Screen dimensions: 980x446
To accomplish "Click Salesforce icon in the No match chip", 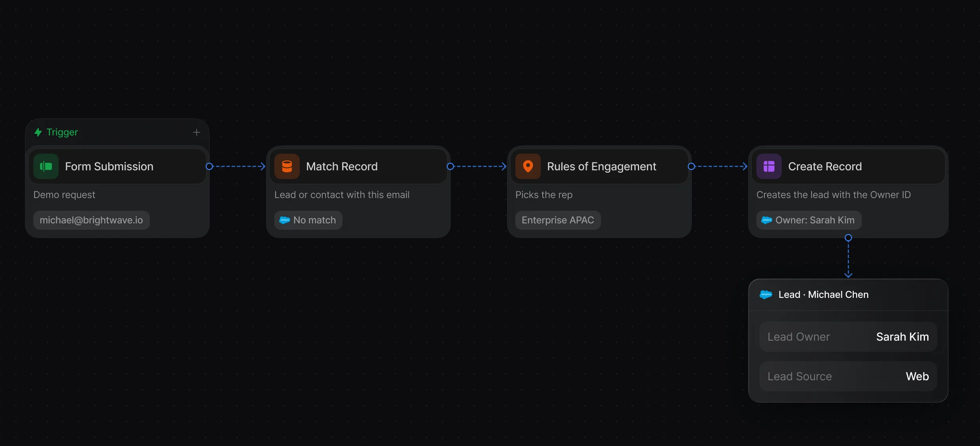I will click(x=285, y=220).
